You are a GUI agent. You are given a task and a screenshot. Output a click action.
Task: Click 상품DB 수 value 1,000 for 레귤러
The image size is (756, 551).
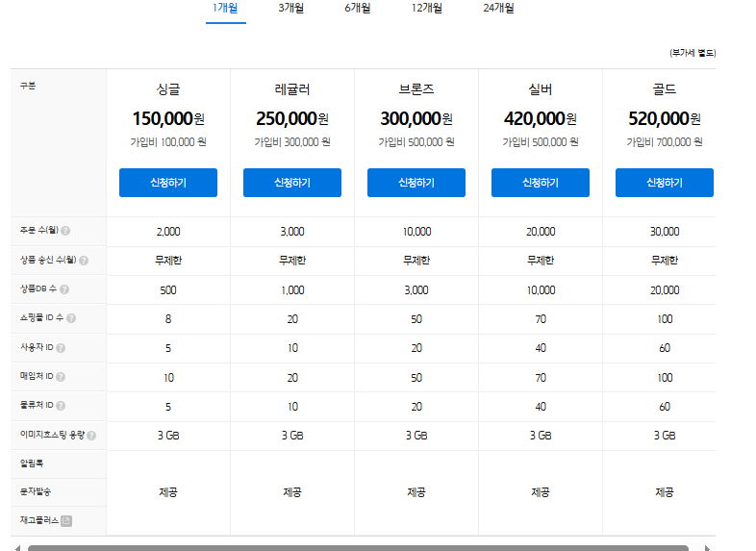(292, 290)
